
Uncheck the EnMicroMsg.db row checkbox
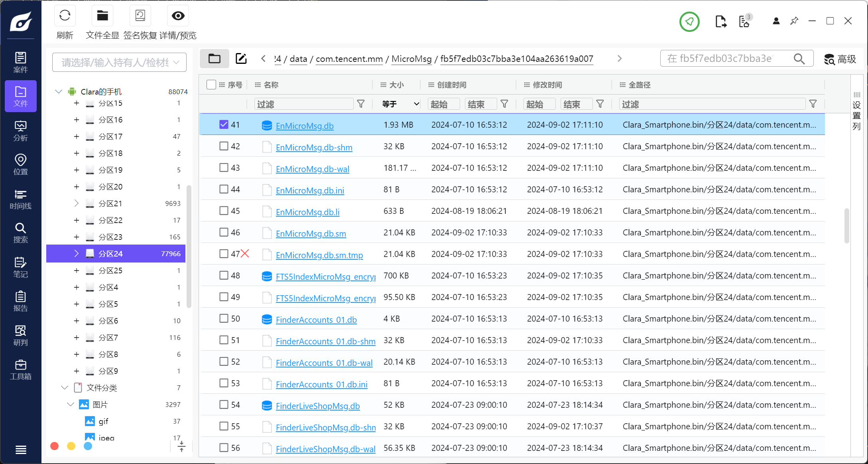(224, 124)
